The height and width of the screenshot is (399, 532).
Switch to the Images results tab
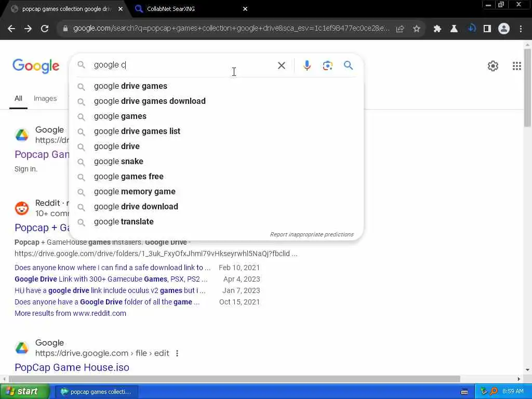[45, 98]
